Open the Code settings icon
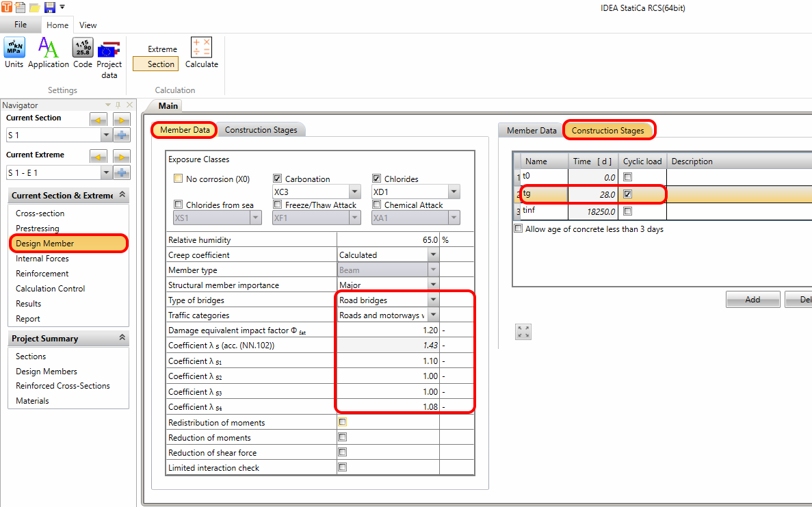This screenshot has height=507, width=812. pos(83,48)
